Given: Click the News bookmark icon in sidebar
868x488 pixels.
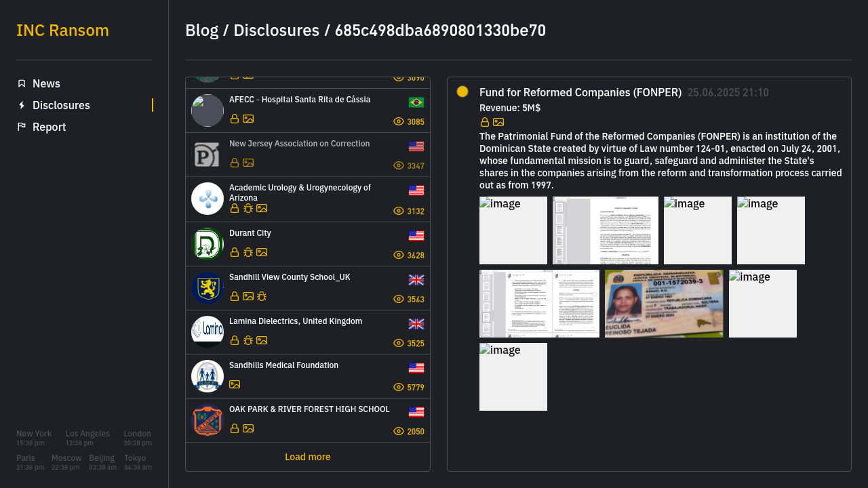Looking at the screenshot, I should tap(22, 83).
